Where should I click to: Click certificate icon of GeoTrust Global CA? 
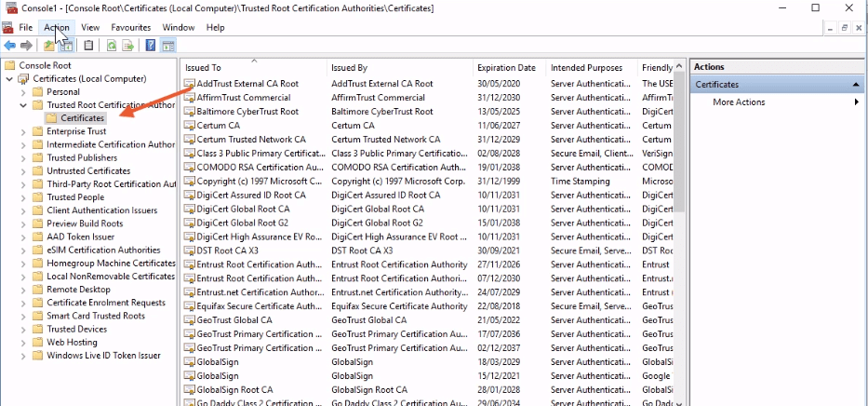190,320
